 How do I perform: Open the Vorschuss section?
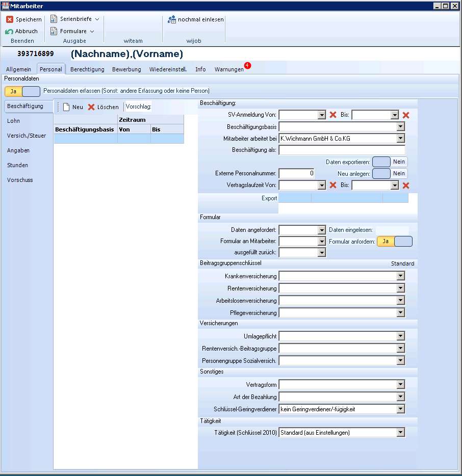[20, 180]
